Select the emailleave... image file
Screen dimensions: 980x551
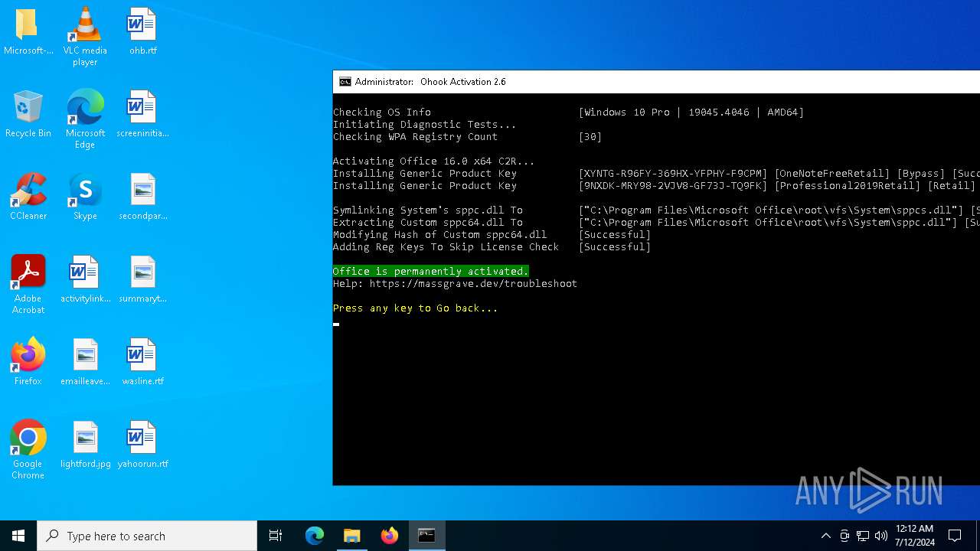point(85,362)
